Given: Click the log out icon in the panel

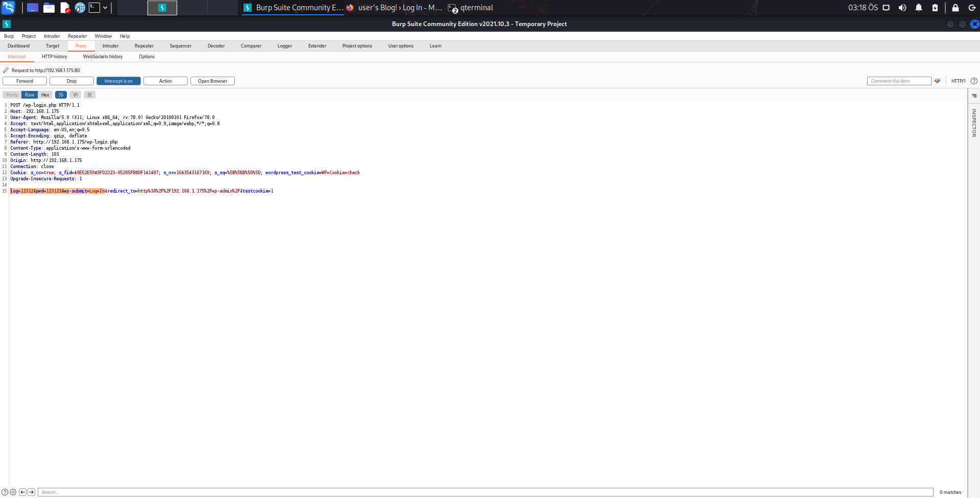Looking at the screenshot, I should 972,8.
